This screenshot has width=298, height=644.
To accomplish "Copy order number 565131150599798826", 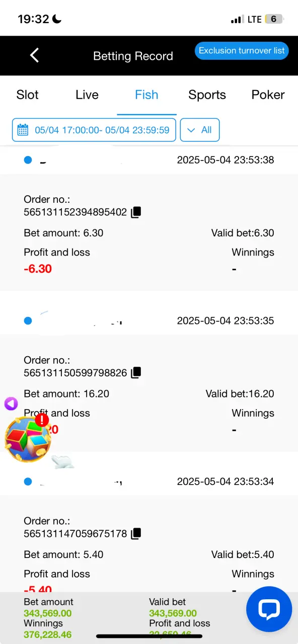I will [136, 373].
